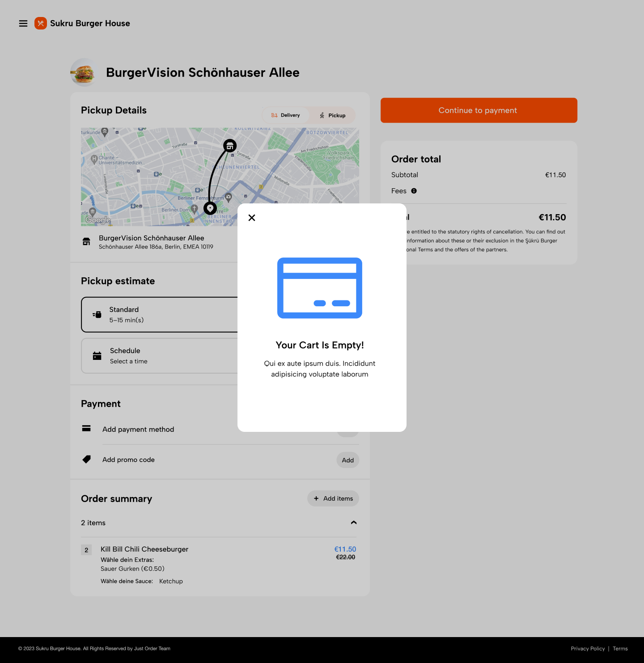Viewport: 644px width, 663px height.
Task: Switch to Delivery mode
Action: (286, 115)
